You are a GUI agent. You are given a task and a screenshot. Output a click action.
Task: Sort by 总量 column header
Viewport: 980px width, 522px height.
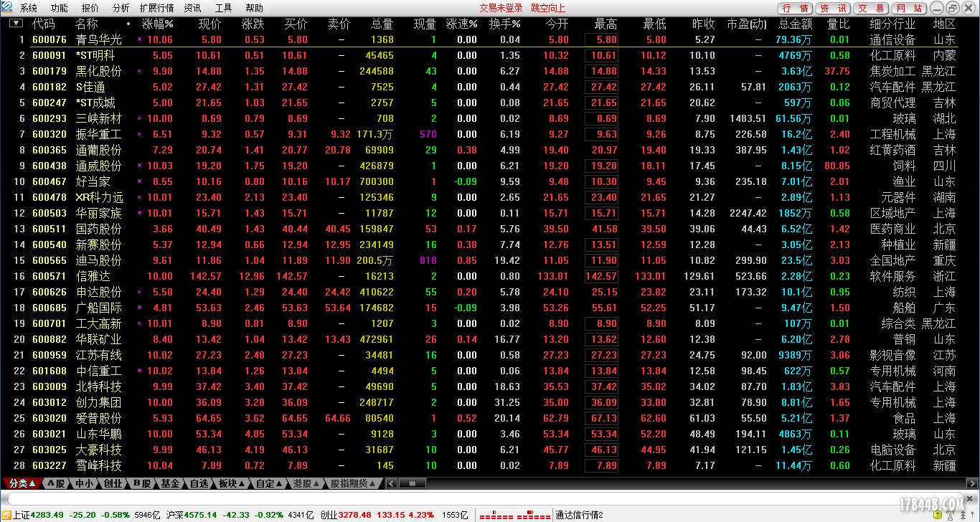[382, 24]
